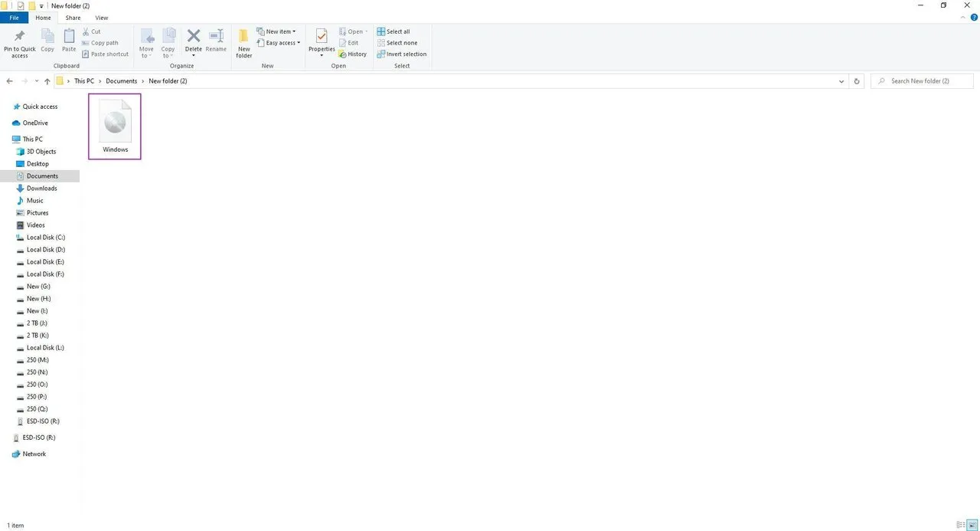Click Documents in the address bar path

coord(121,81)
